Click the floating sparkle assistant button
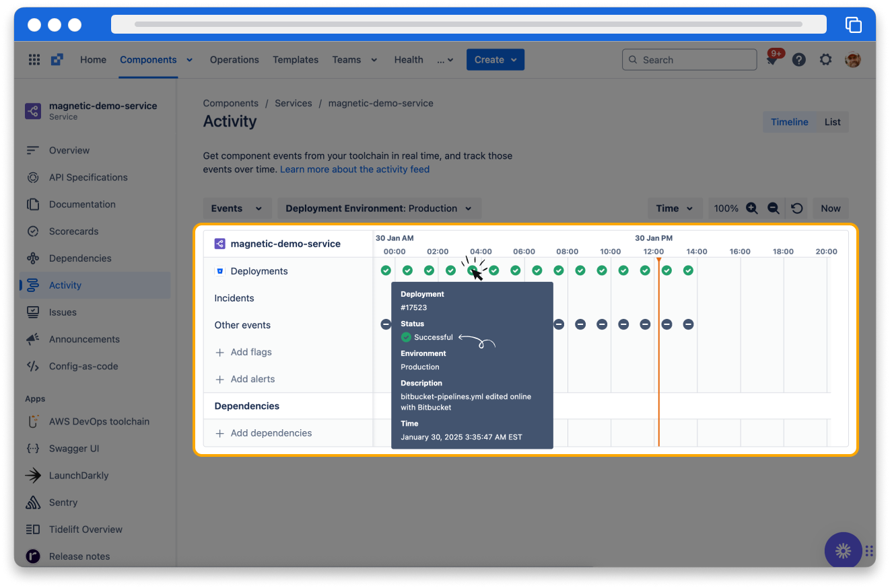 click(x=843, y=551)
